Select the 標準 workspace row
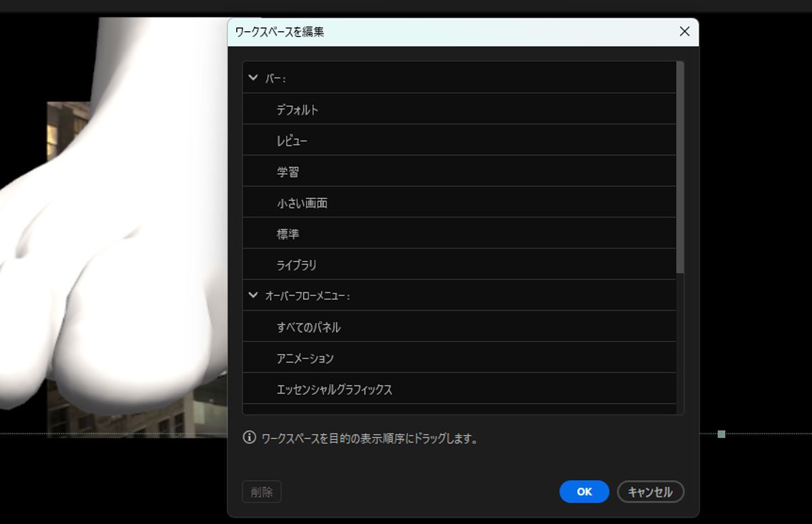The width and height of the screenshot is (812, 524). (459, 233)
